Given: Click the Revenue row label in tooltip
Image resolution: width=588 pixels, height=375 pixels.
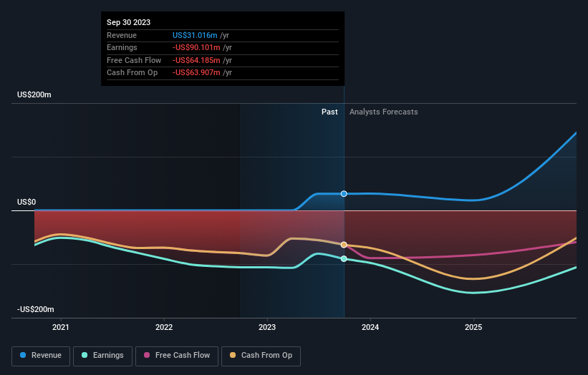Looking at the screenshot, I should pos(122,35).
